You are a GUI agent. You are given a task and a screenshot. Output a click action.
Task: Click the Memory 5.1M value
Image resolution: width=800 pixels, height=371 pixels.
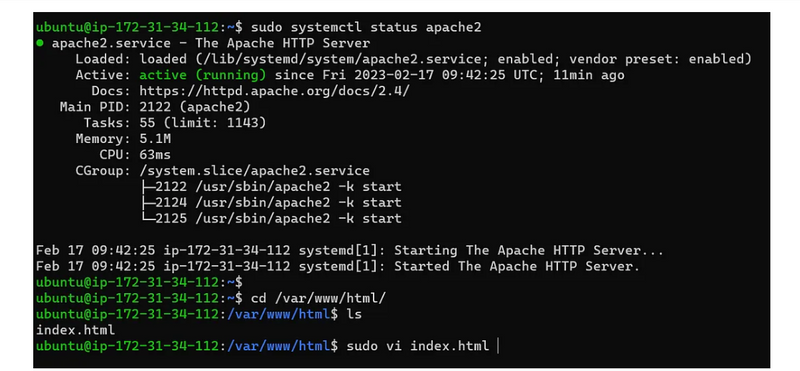pos(155,139)
